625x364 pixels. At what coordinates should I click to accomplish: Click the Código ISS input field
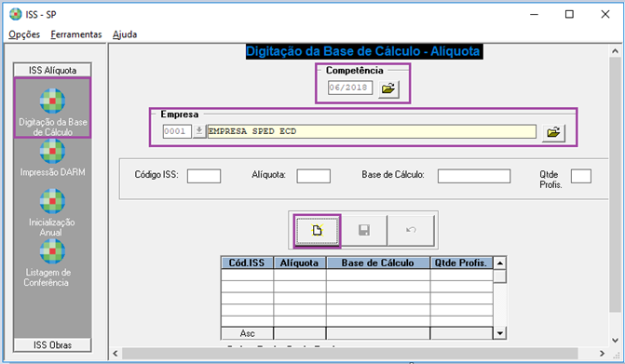[x=204, y=176]
